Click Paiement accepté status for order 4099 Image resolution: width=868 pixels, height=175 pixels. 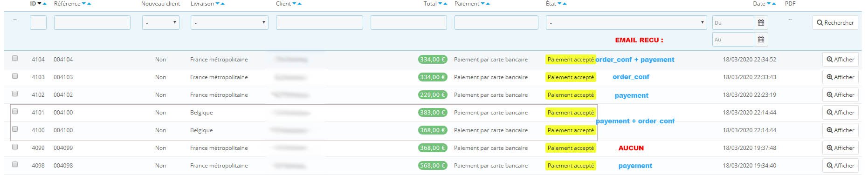click(x=571, y=148)
